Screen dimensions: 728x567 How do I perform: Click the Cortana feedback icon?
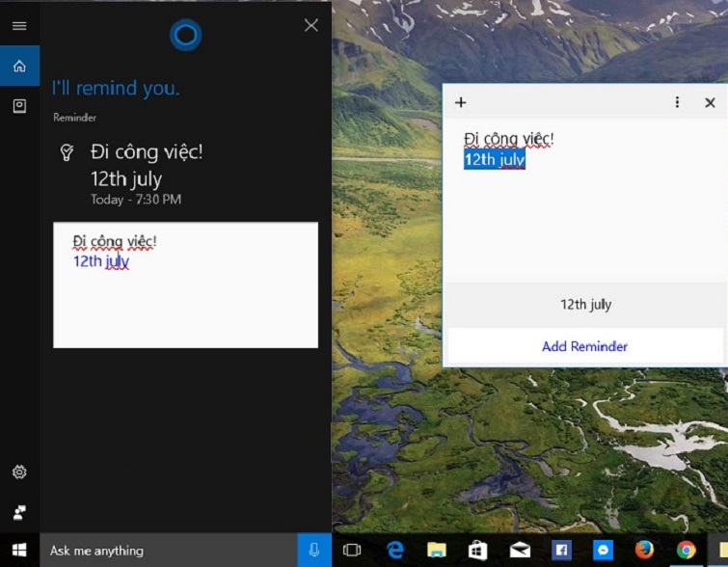pyautogui.click(x=19, y=512)
